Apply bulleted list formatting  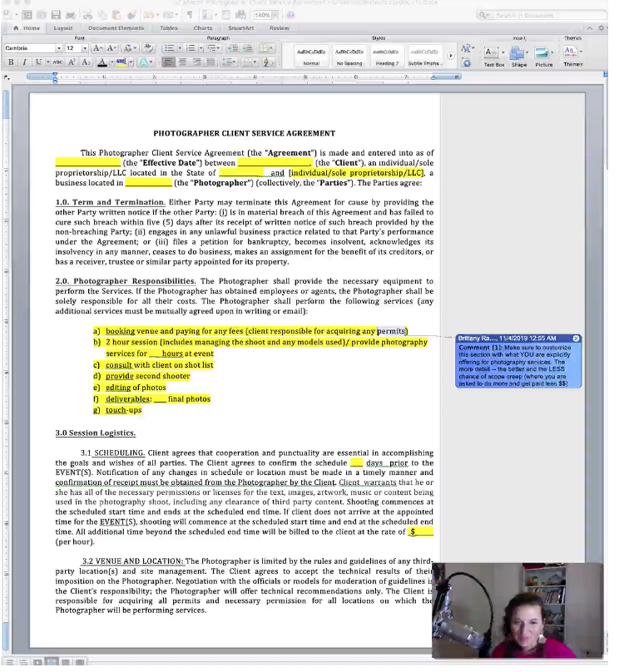[x=170, y=48]
